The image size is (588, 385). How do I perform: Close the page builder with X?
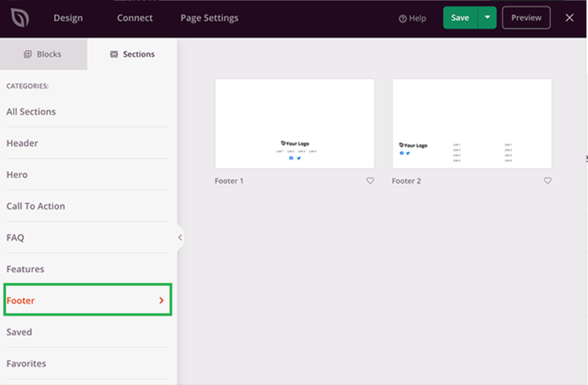(x=569, y=18)
